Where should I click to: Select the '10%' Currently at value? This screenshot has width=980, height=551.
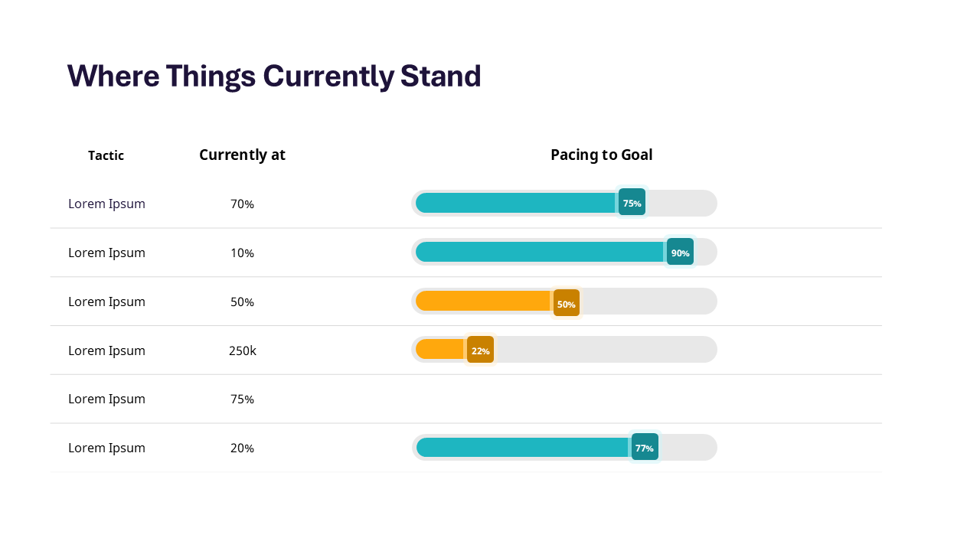242,253
